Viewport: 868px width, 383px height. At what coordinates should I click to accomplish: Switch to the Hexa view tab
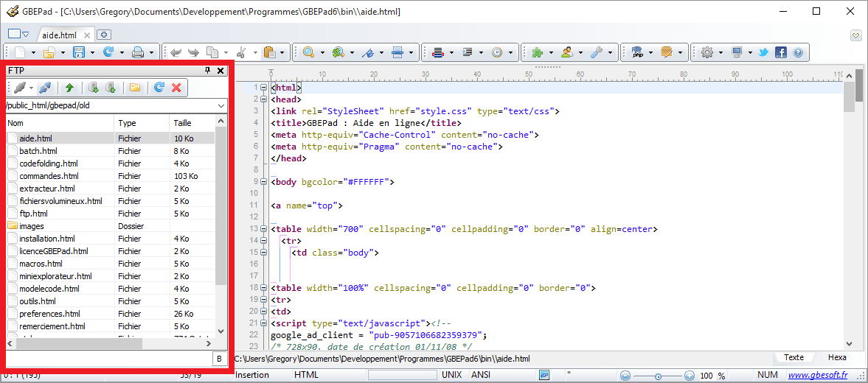coord(837,357)
